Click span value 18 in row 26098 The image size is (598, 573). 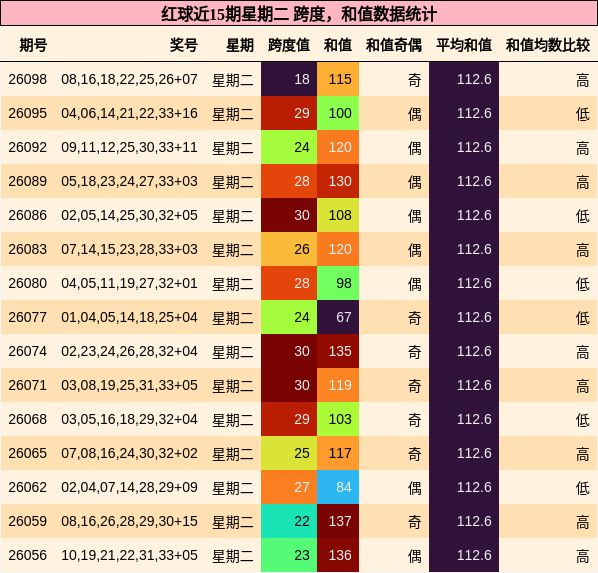click(289, 79)
